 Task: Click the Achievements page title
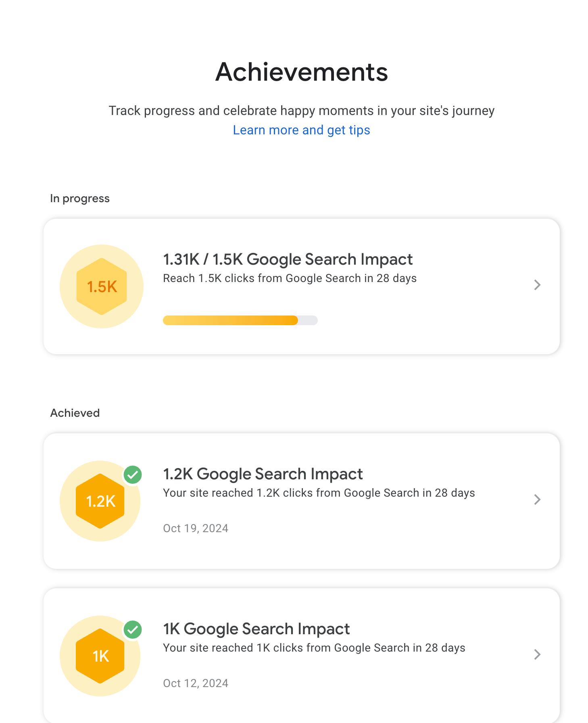click(x=301, y=73)
